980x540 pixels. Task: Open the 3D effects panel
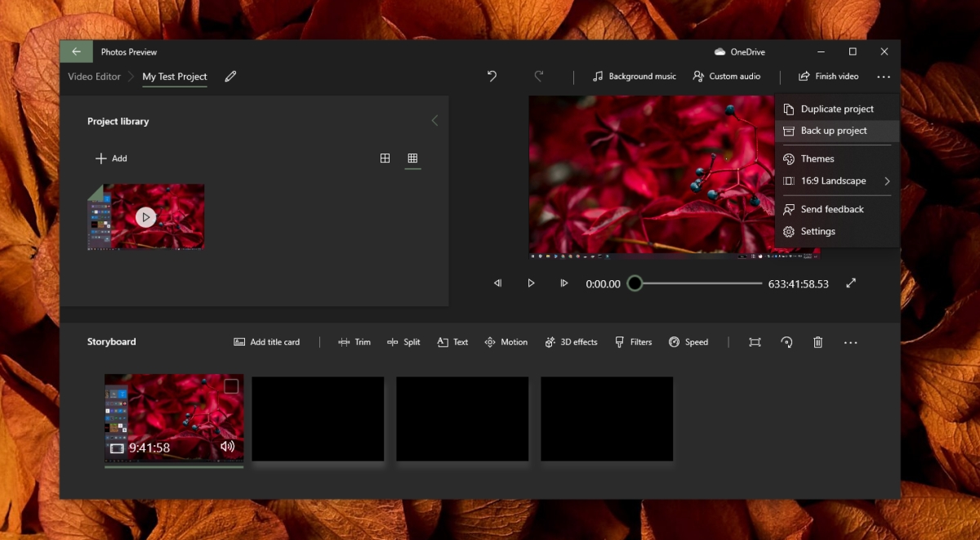pyautogui.click(x=571, y=341)
